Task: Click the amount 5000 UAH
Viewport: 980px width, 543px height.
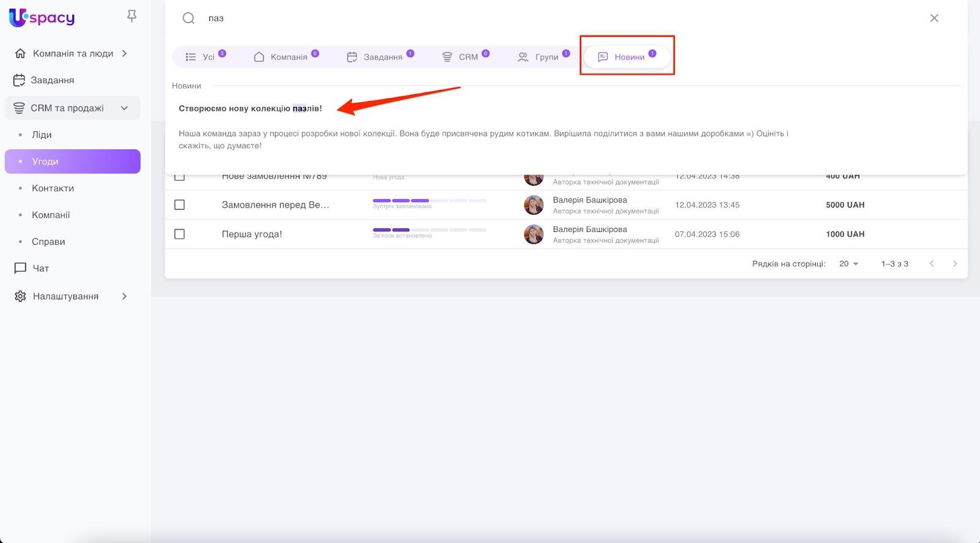Action: pos(845,205)
